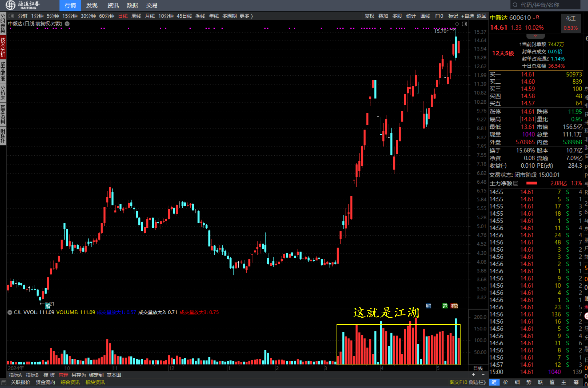Open 资金流向 bottom tab
This screenshot has width=588, height=388.
click(x=45, y=382)
